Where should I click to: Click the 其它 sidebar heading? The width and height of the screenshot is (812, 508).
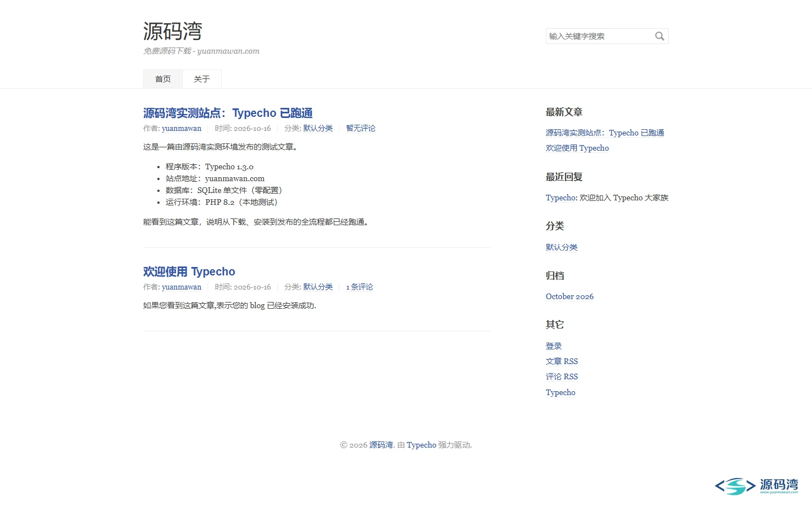click(x=555, y=325)
